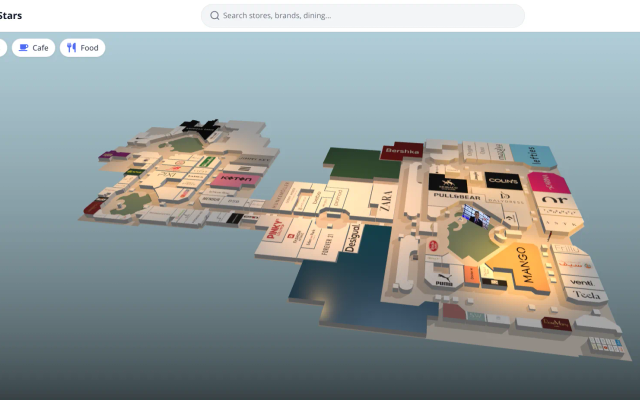Click the fork and knife Food icon

71,48
